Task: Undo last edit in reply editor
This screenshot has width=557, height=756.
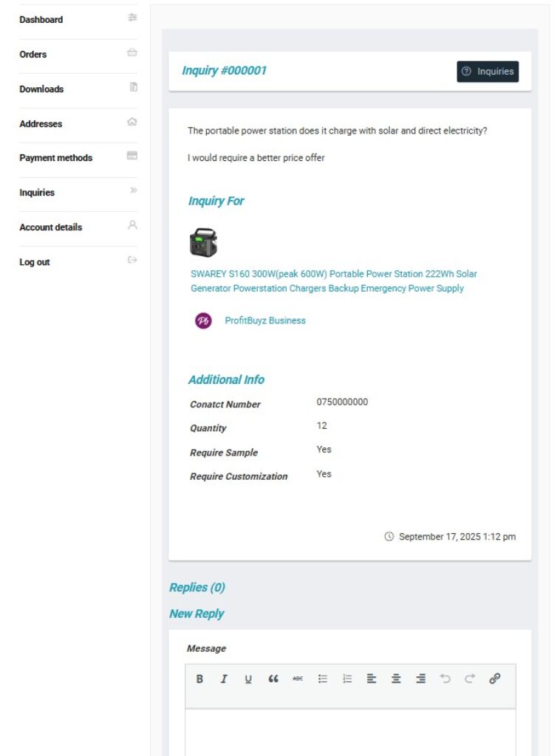Action: pyautogui.click(x=445, y=679)
